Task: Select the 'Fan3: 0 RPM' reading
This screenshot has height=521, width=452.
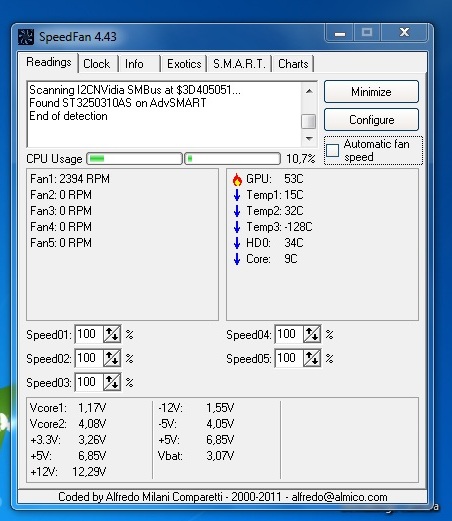Action: click(x=61, y=211)
